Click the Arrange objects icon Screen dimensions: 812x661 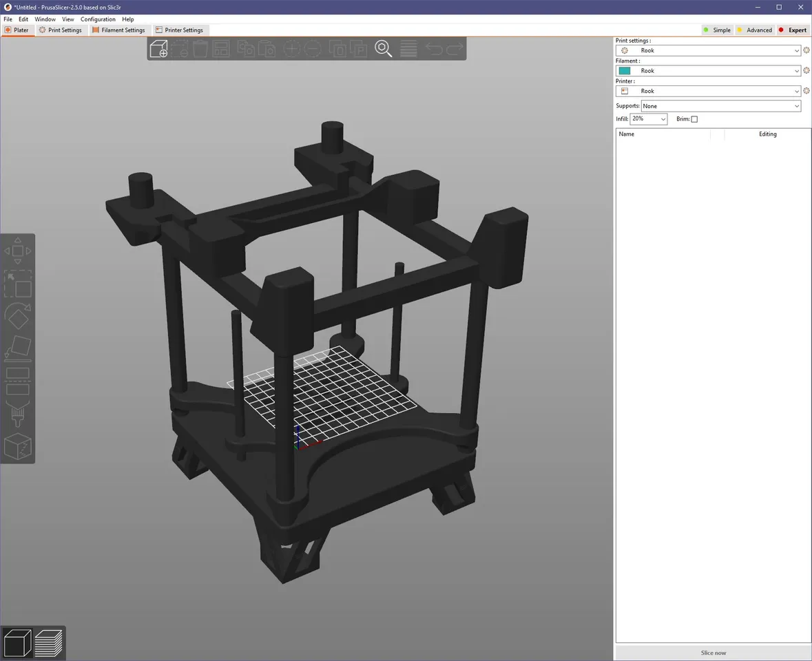coord(221,49)
